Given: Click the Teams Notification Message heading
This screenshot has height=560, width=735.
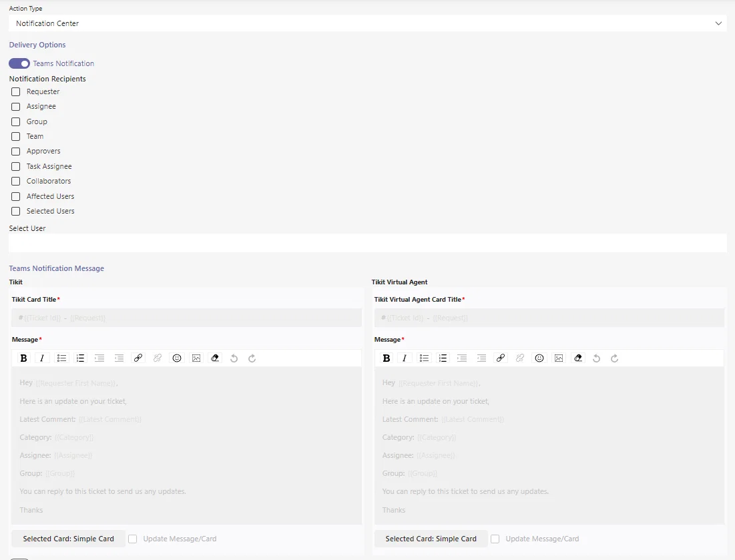Looking at the screenshot, I should [x=57, y=268].
